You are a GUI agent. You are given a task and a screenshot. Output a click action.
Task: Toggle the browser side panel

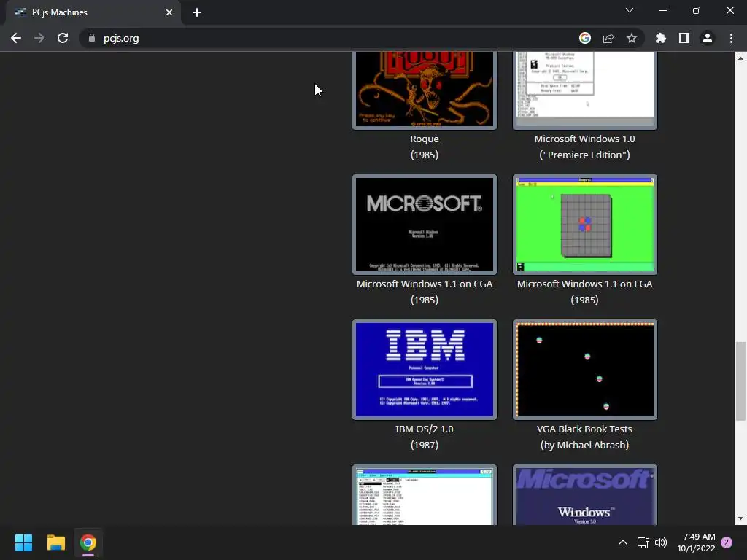(x=684, y=38)
